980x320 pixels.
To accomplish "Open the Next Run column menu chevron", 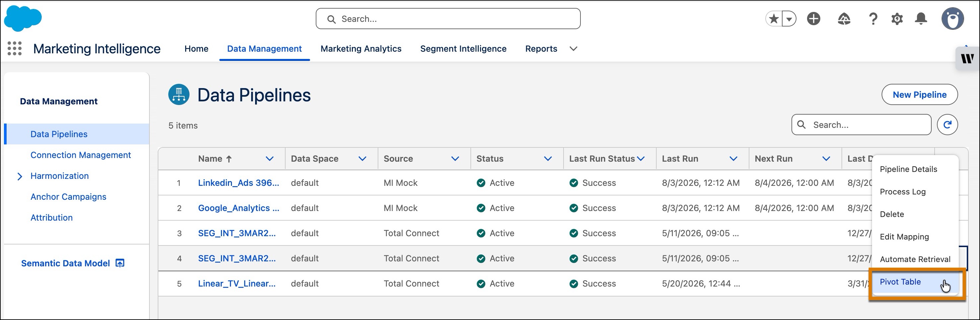I will 826,159.
